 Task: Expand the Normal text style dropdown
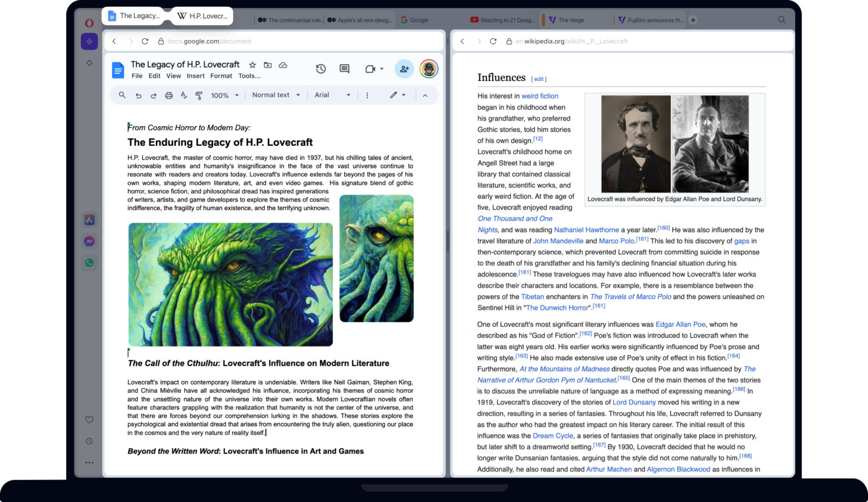click(275, 95)
